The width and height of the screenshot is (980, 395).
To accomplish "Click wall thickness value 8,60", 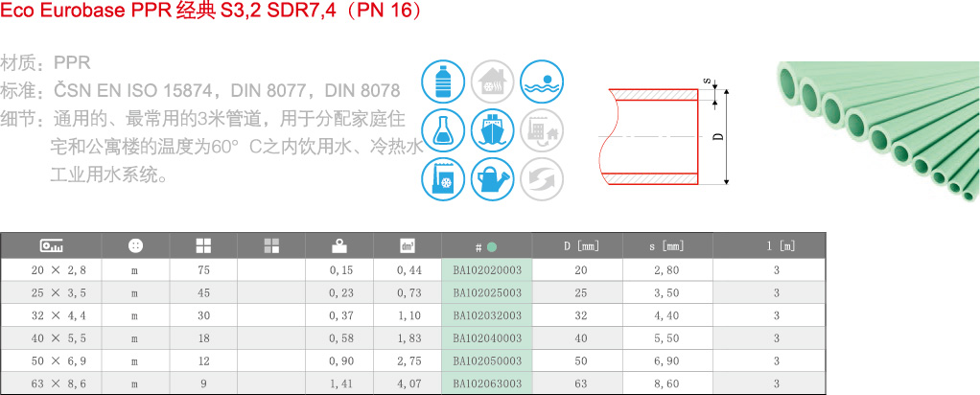I will coord(666,384).
